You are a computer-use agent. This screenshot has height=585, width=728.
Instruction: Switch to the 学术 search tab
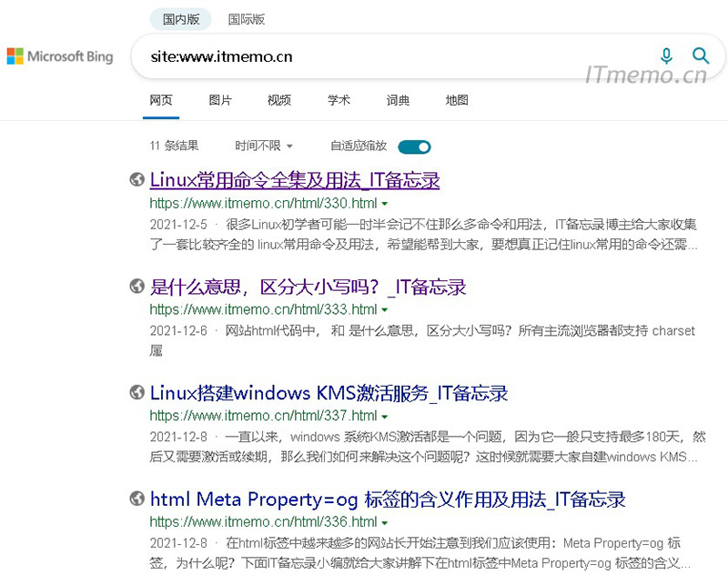click(x=339, y=100)
